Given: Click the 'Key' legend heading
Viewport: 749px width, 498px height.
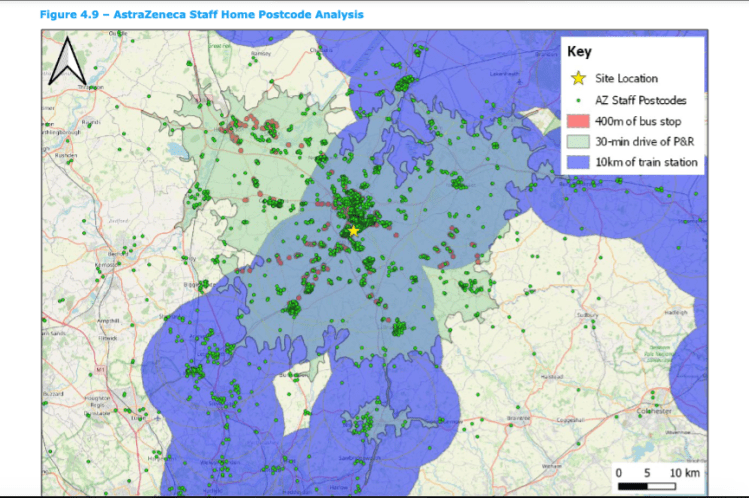Looking at the screenshot, I should coord(580,52).
